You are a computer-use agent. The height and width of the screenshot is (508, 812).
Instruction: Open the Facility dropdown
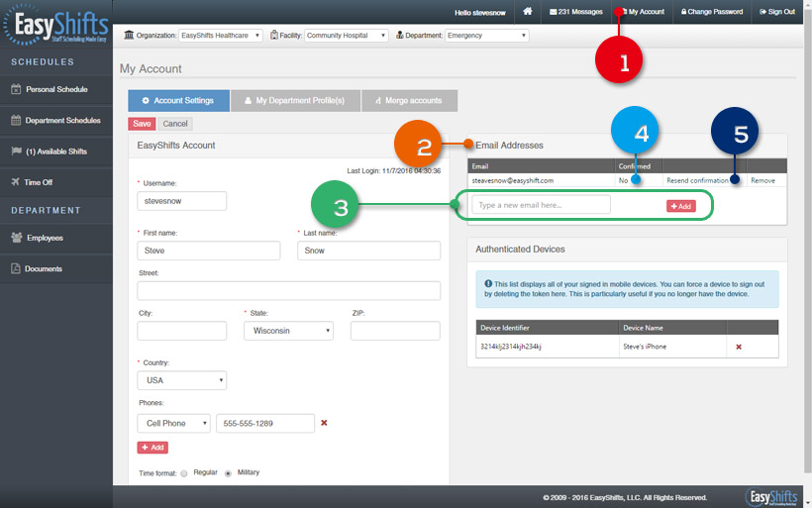coord(346,36)
